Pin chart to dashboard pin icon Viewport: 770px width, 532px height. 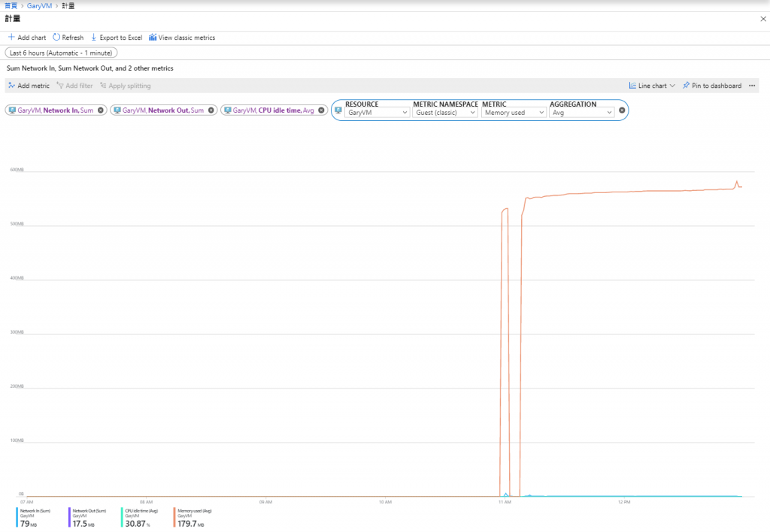(x=686, y=86)
